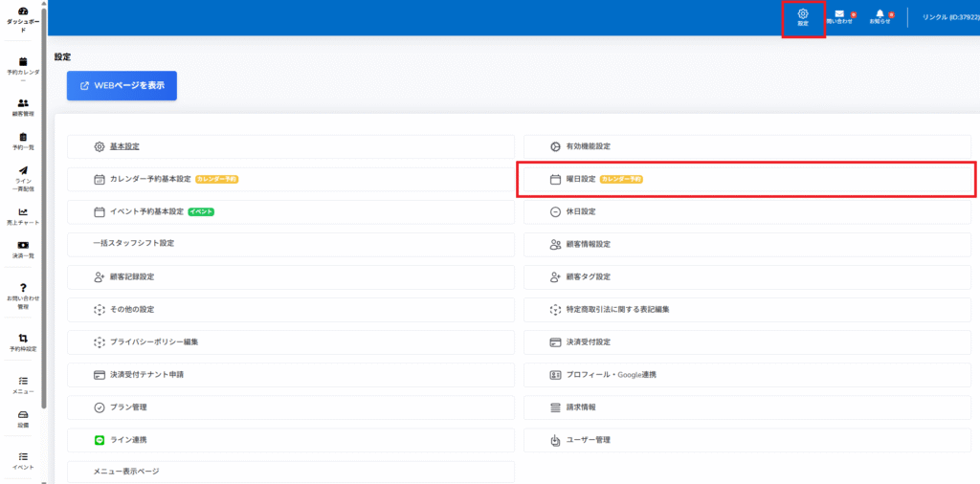Click the リンクル account name in header
The image size is (980, 484).
coord(946,17)
